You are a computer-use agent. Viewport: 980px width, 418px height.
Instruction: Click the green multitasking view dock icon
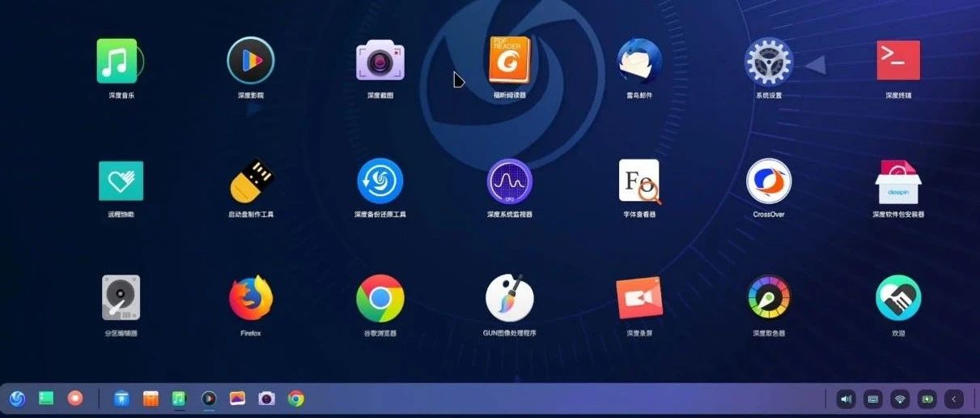46,398
